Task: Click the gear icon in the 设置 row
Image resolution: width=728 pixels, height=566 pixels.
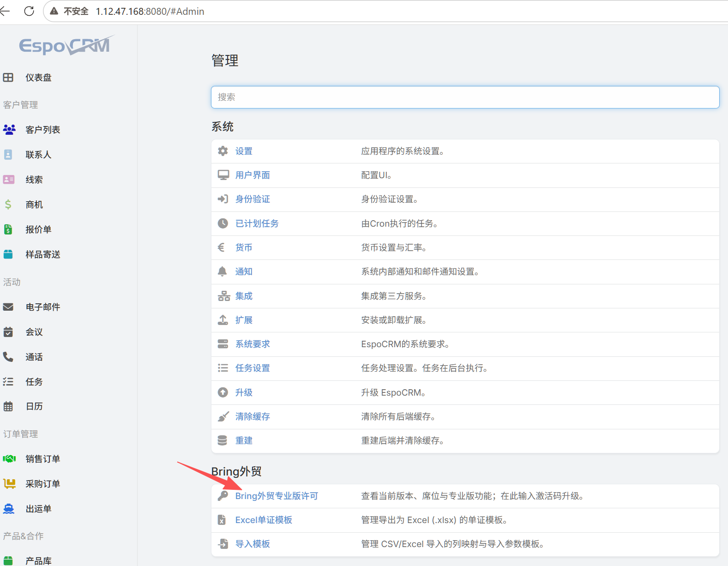Action: coord(223,151)
